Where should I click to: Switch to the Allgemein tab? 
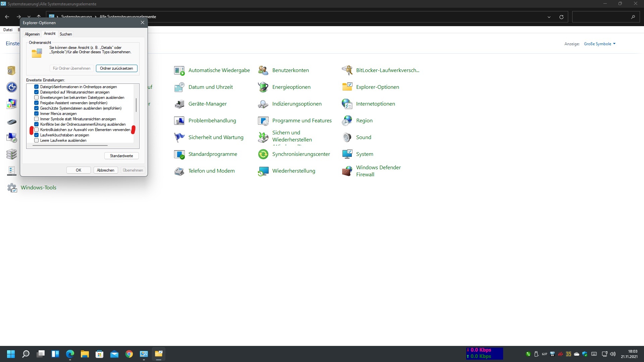coord(32,34)
